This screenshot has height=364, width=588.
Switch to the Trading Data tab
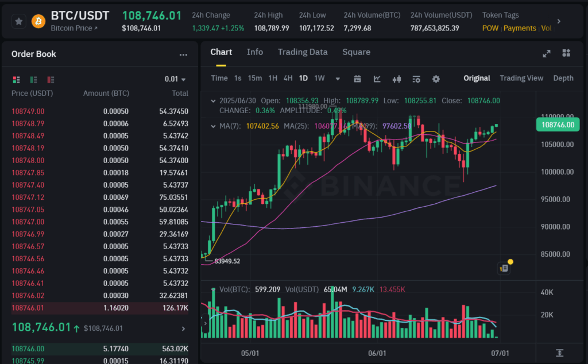(303, 52)
